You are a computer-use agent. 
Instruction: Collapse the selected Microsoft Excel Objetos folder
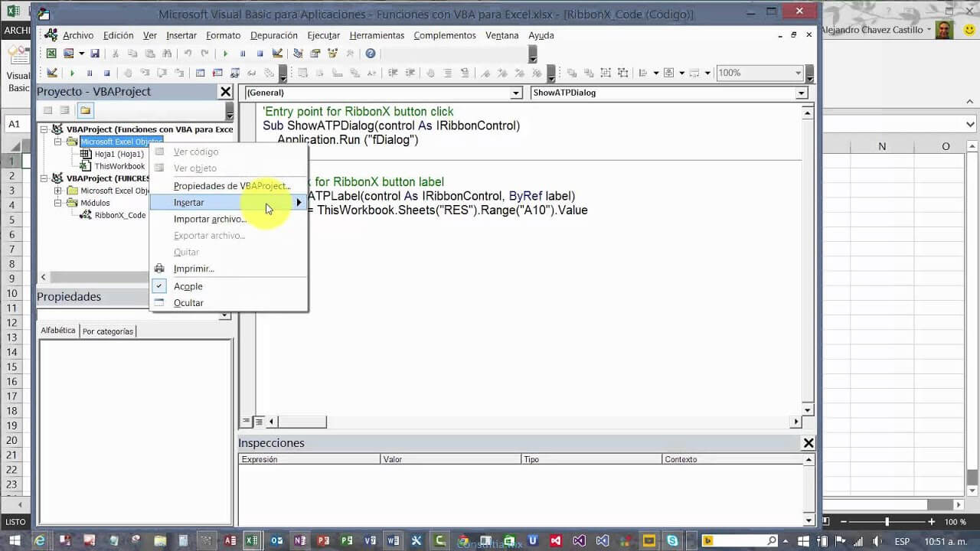tap(58, 142)
